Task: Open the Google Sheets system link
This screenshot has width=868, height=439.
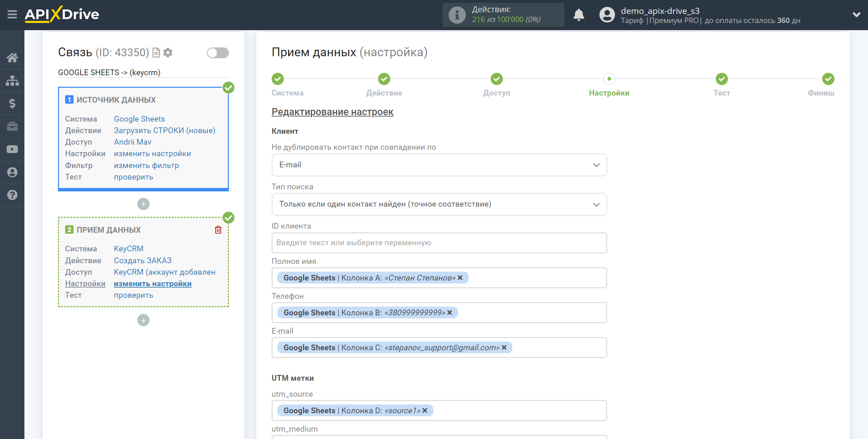Action: [139, 119]
